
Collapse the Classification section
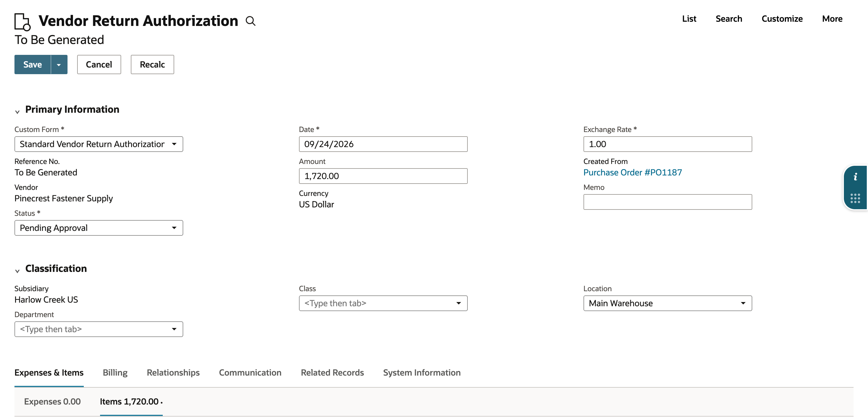point(17,271)
